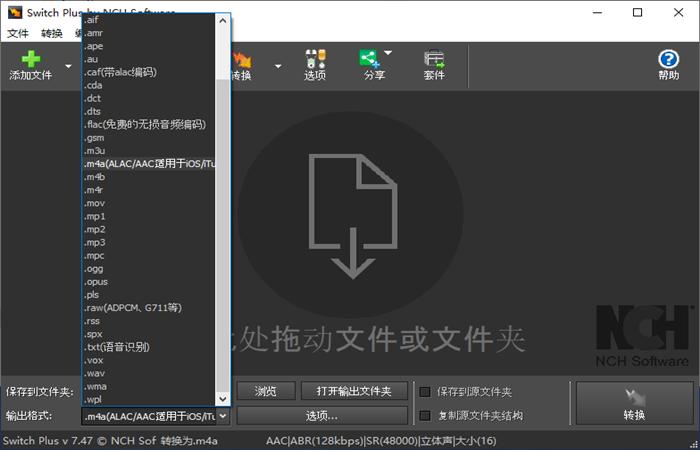Open the 转换 menu in the menu bar
The width and height of the screenshot is (700, 450).
pos(52,33)
